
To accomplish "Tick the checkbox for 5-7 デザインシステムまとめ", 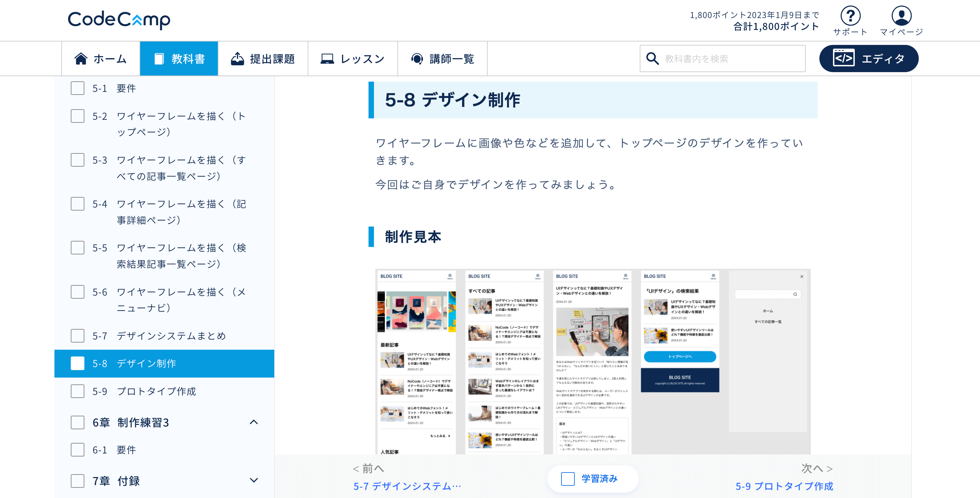I will click(x=78, y=335).
